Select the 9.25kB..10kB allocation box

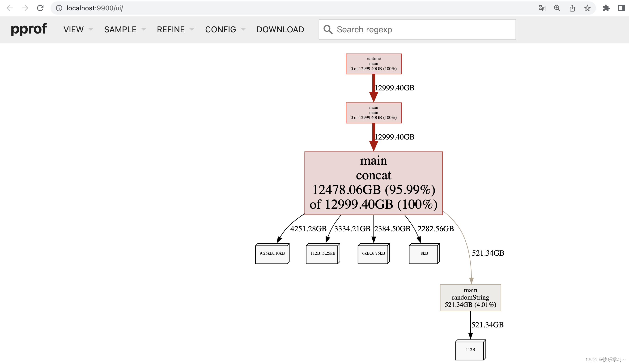tap(272, 254)
